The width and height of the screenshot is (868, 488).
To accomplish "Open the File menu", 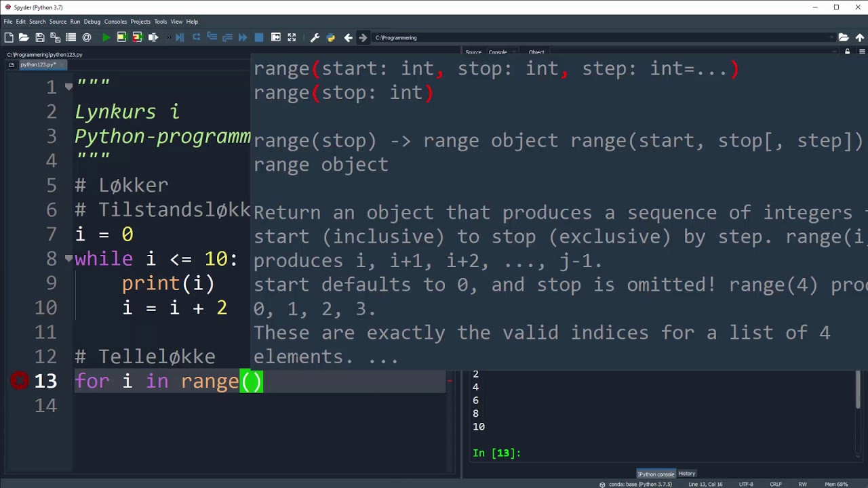I will click(8, 22).
